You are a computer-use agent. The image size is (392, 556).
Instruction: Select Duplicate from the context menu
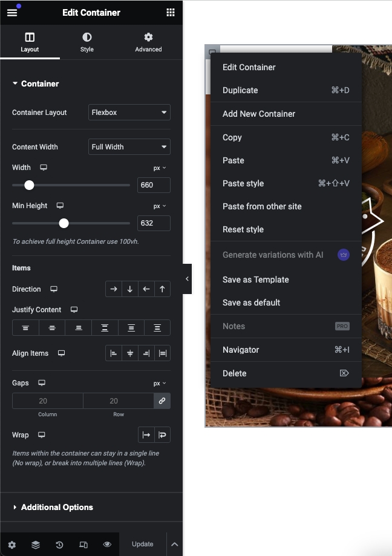tap(240, 90)
